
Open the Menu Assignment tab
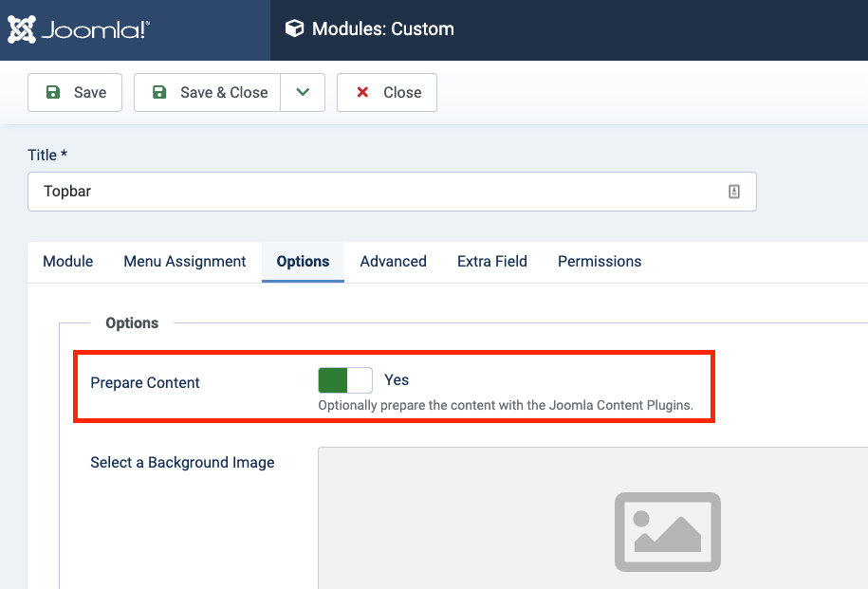click(185, 261)
